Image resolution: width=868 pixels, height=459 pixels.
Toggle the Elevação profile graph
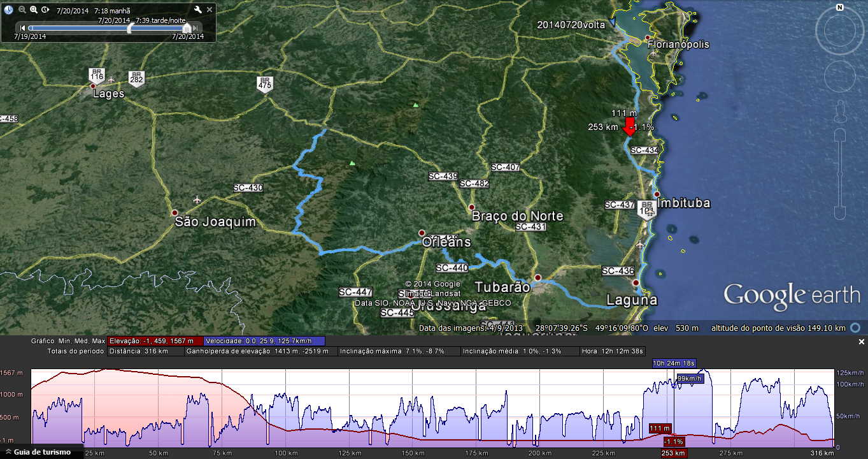tap(155, 341)
